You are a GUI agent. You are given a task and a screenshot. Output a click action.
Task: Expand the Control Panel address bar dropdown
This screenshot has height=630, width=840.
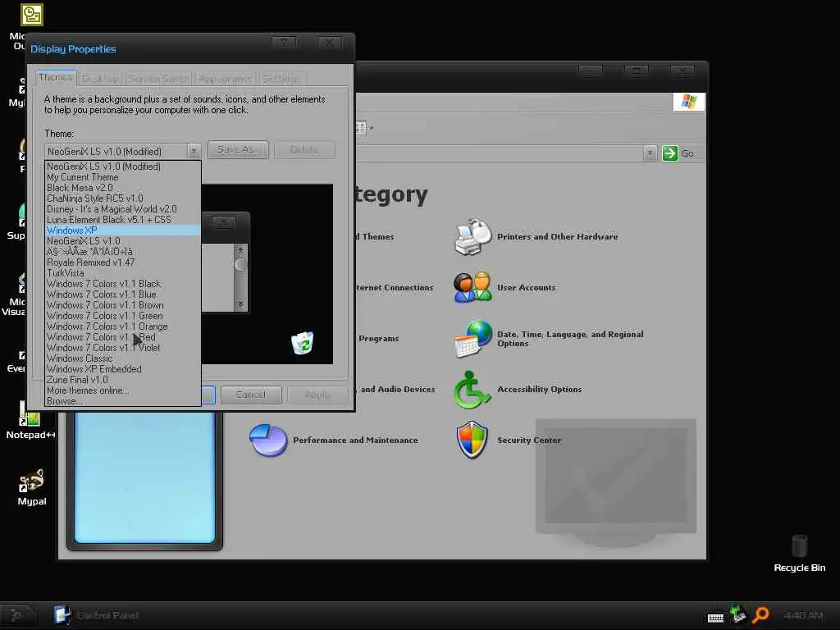click(650, 153)
